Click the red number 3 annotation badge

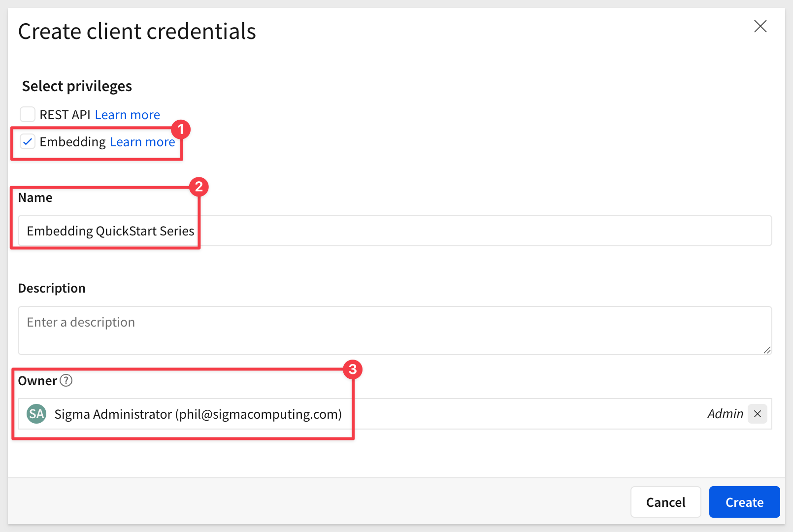pos(353,369)
